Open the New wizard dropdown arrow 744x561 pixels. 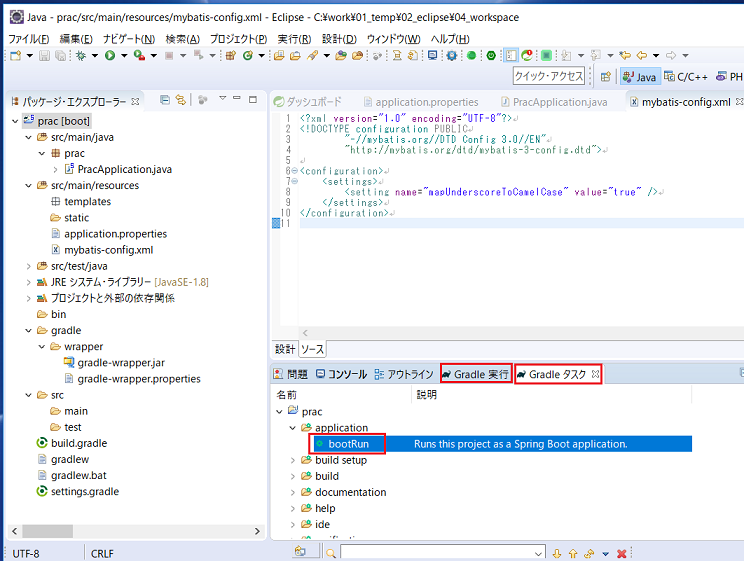pos(29,56)
